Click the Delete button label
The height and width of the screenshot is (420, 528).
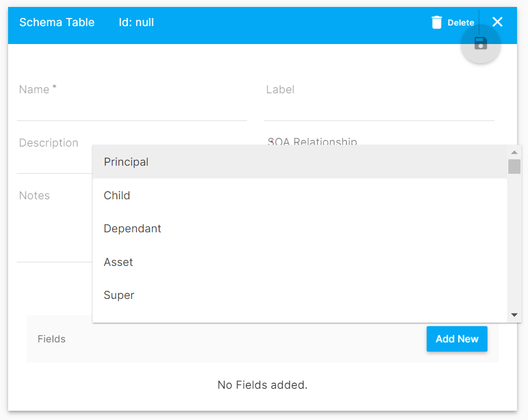[x=460, y=22]
